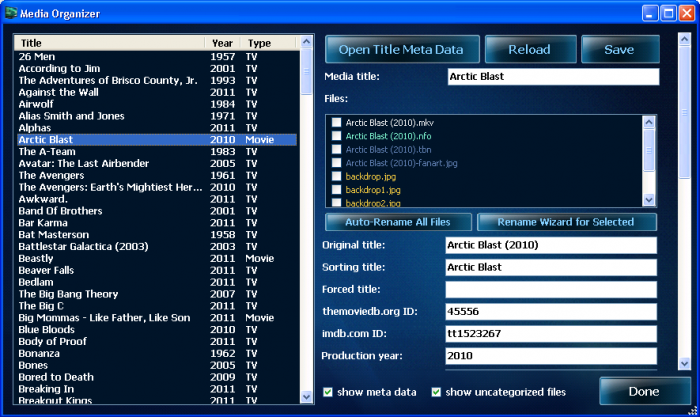Screen dimensions: 700x417
Task: Select Bar Karma row
Action: (x=157, y=223)
